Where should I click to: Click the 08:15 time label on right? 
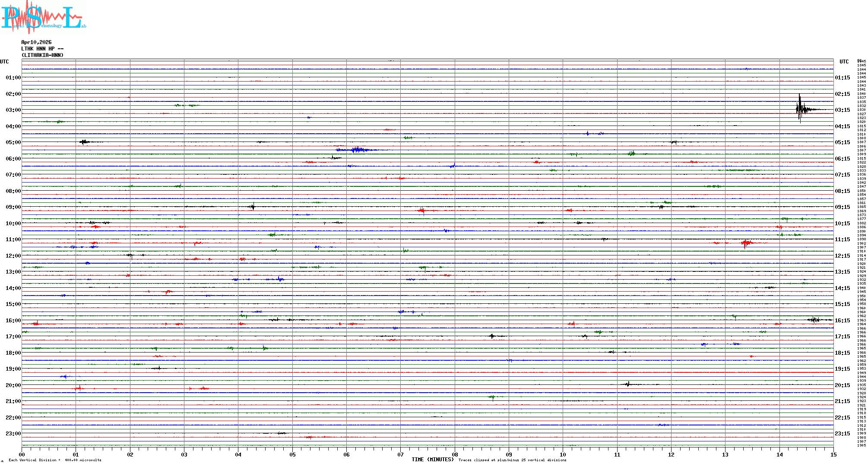(x=842, y=191)
